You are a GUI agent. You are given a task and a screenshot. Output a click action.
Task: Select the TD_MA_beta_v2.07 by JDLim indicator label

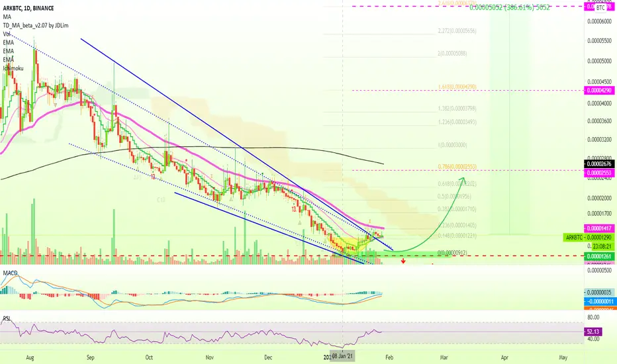(x=36, y=25)
